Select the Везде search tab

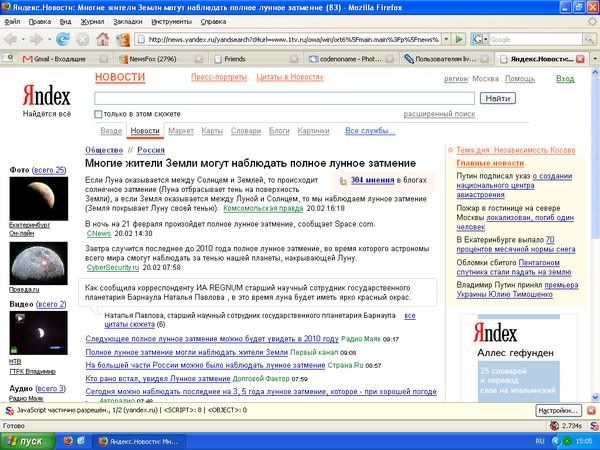click(111, 130)
